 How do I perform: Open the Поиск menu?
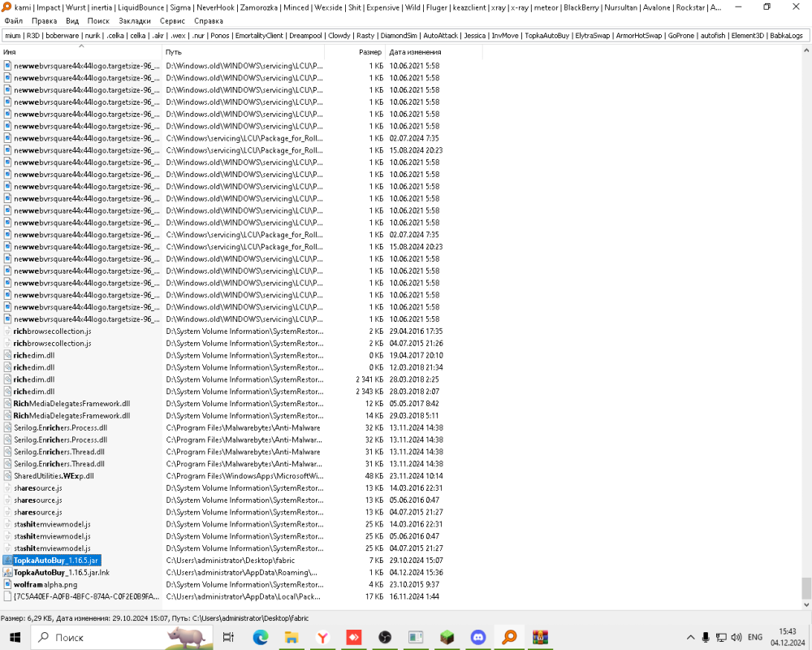pyautogui.click(x=98, y=21)
